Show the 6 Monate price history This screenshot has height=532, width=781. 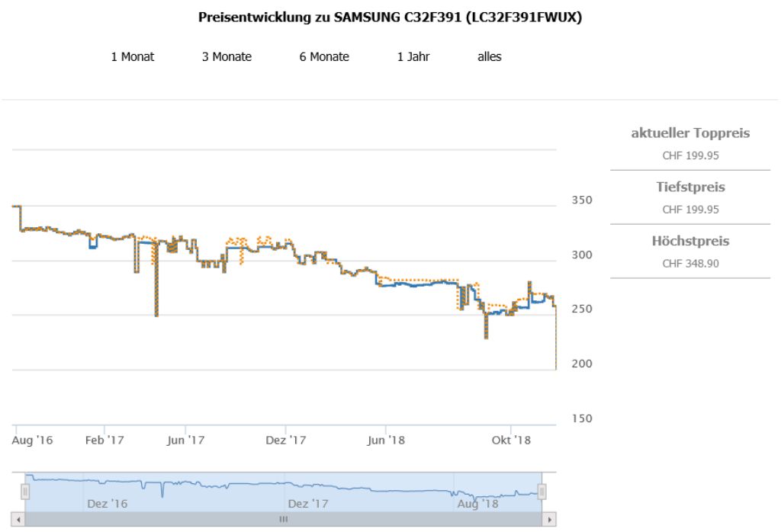click(324, 56)
